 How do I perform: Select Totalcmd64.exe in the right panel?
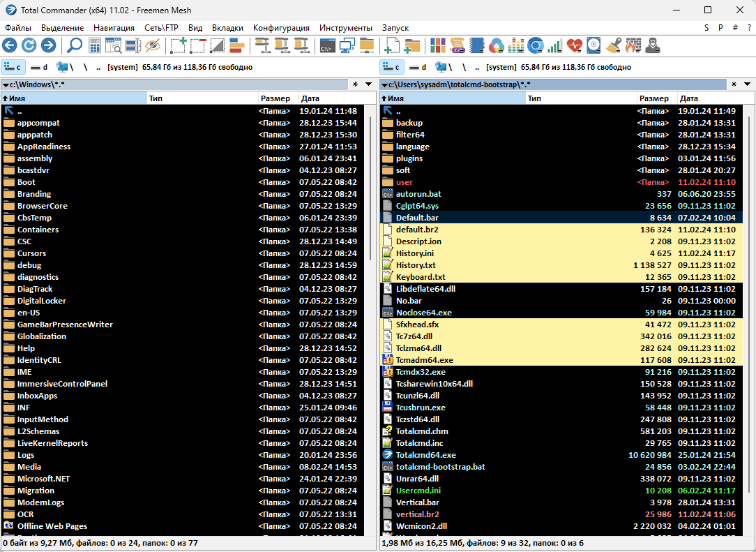point(425,455)
